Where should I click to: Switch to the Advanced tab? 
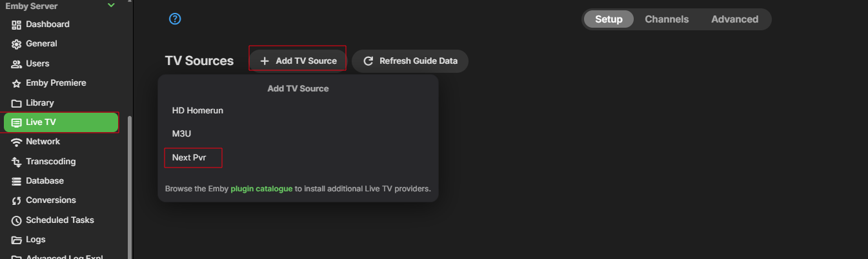pyautogui.click(x=734, y=19)
